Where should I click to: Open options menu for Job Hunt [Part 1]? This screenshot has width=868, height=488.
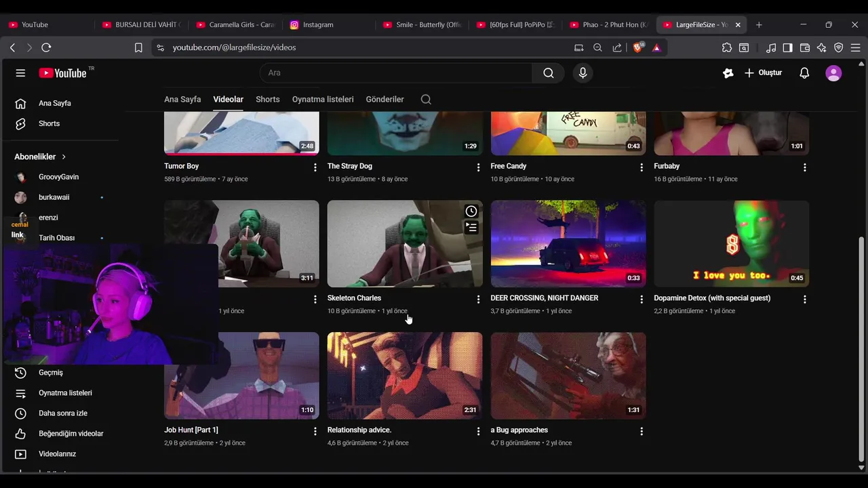coord(315,431)
